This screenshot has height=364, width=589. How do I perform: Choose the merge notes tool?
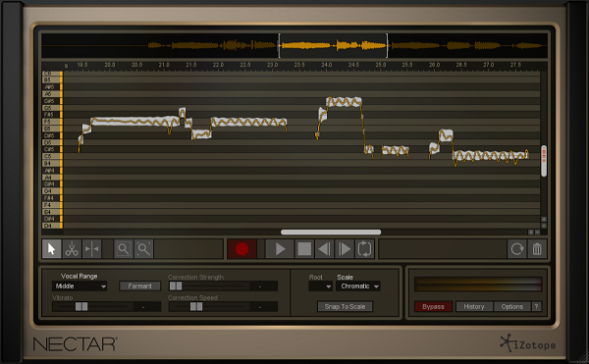(91, 249)
